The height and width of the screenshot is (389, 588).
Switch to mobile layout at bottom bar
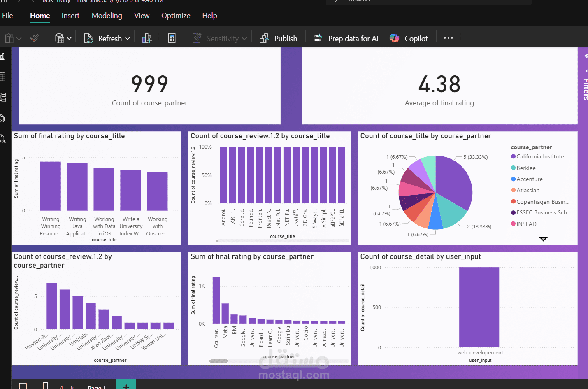click(x=45, y=386)
